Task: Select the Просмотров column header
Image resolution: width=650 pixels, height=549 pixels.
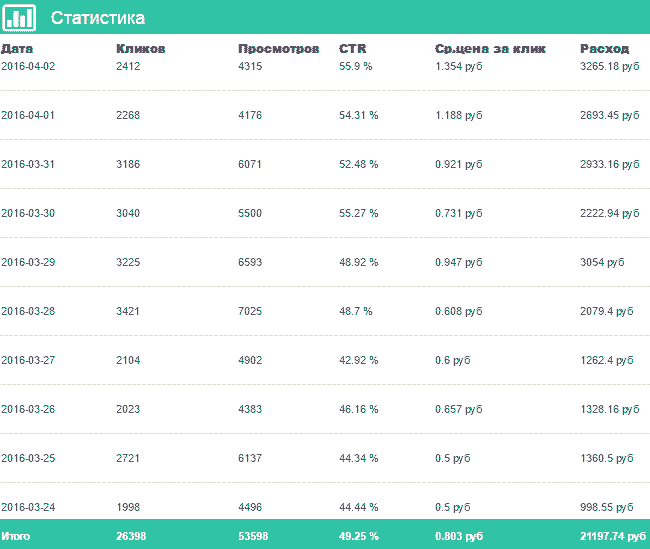Action: pyautogui.click(x=279, y=49)
